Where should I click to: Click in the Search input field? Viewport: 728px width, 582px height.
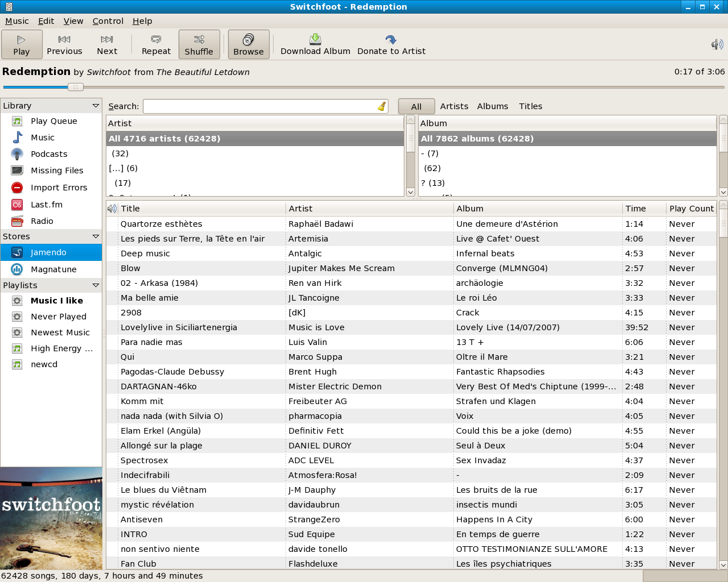[x=261, y=106]
